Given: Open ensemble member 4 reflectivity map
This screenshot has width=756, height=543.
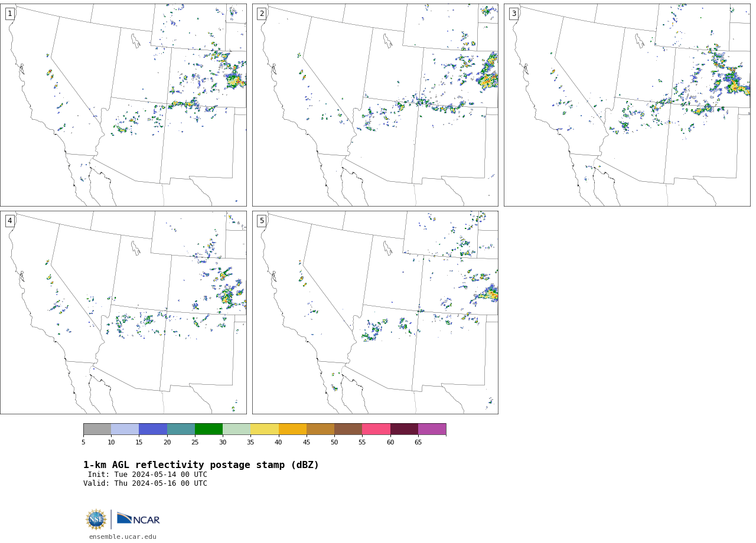Looking at the screenshot, I should pyautogui.click(x=123, y=312).
